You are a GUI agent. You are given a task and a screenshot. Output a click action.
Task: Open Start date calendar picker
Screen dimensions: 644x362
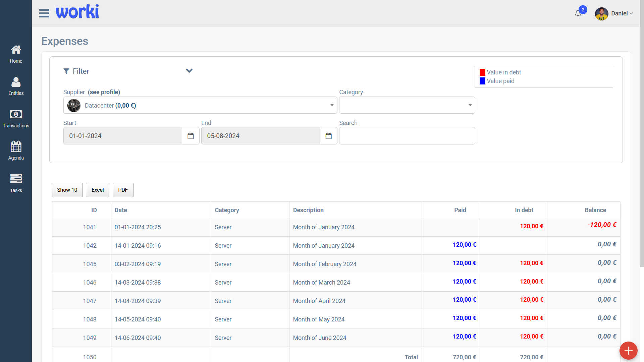(191, 136)
